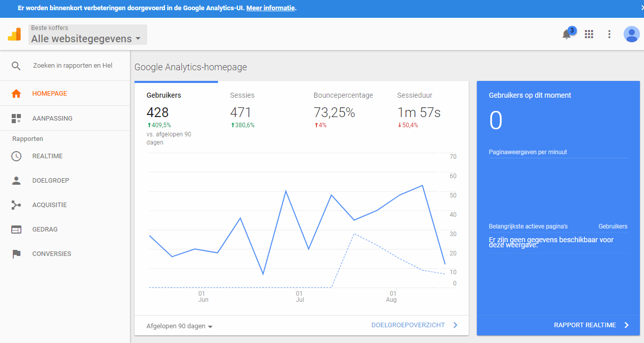Follow the Meer informatie link
Image resolution: width=644 pixels, height=343 pixels.
271,8
